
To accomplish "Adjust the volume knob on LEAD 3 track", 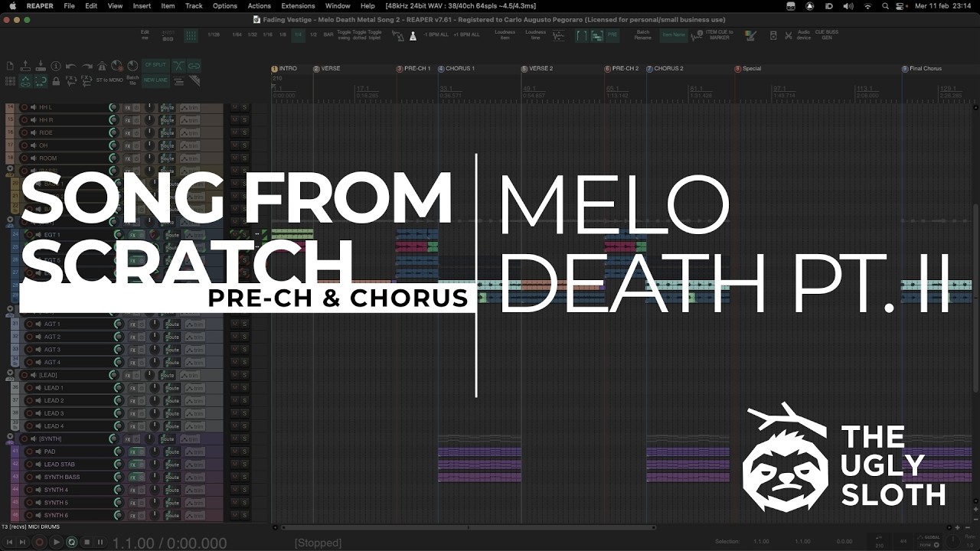I will point(118,413).
